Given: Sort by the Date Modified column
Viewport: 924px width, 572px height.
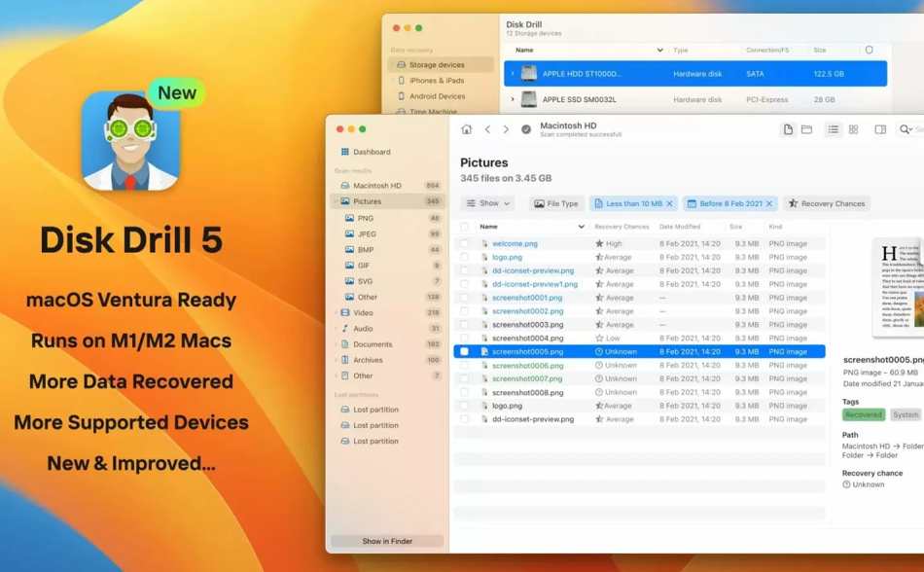Looking at the screenshot, I should 680,227.
